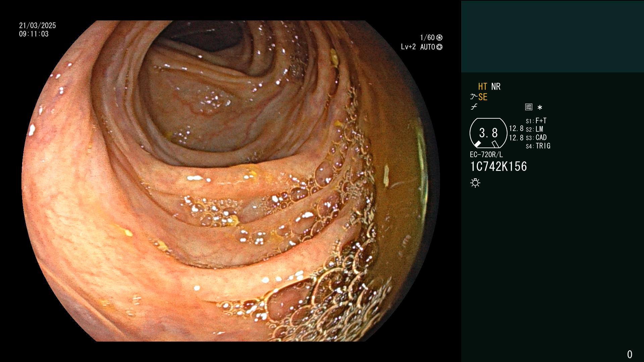This screenshot has width=644, height=362.
Task: Click the iris aperture icon beside AUTO
Action: [x=439, y=47]
